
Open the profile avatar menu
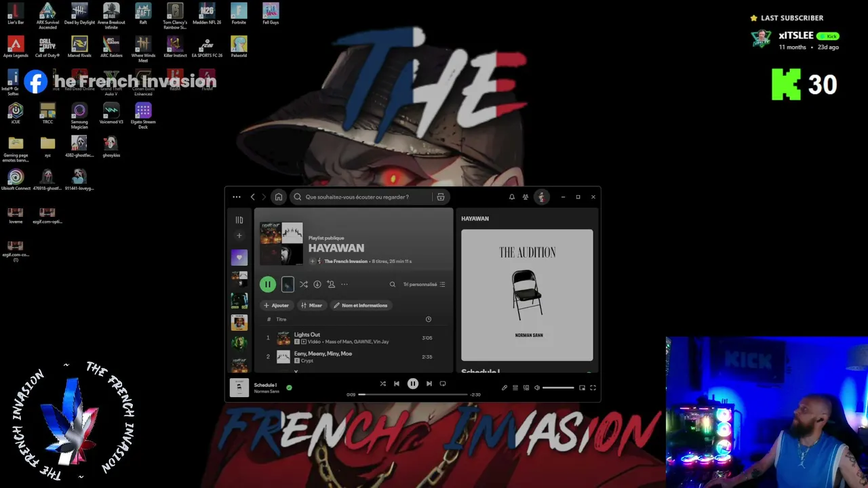click(541, 197)
